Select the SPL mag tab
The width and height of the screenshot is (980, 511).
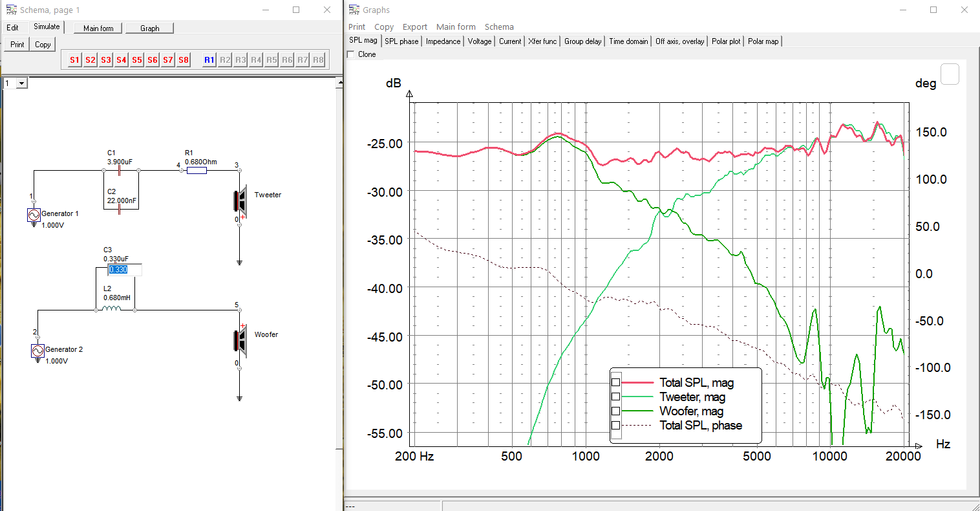[x=363, y=40]
